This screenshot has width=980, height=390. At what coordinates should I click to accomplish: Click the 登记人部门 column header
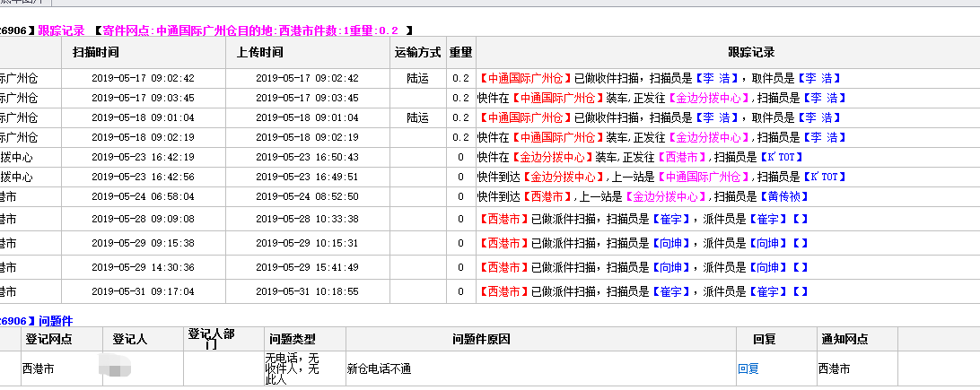211,339
